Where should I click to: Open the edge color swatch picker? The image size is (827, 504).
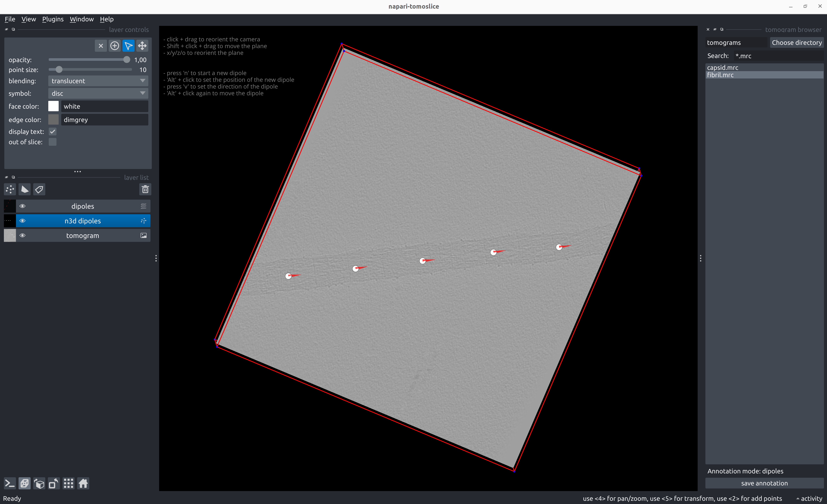[53, 119]
